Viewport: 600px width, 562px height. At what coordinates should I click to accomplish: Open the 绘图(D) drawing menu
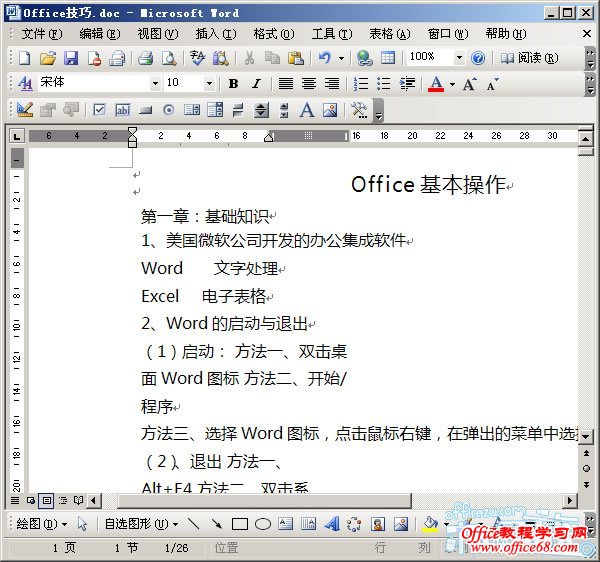pos(41,523)
